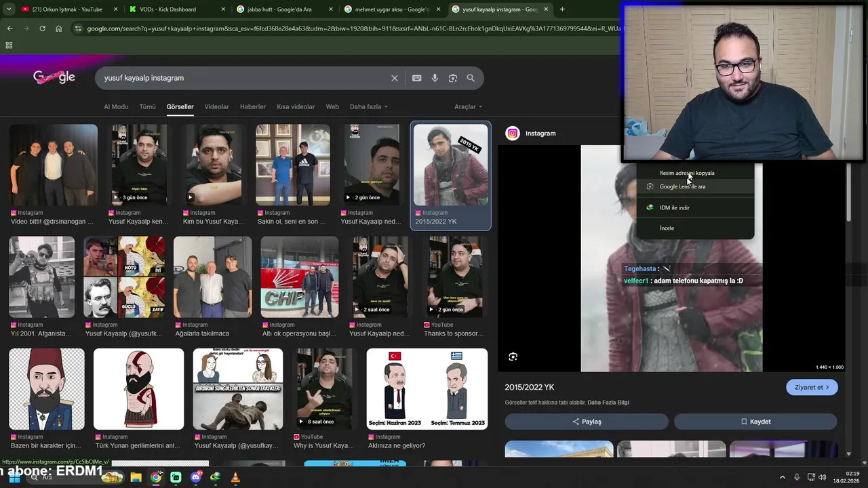Screen dimensions: 868x488
Task: Click Instagram icon in preview panel header
Action: (513, 134)
